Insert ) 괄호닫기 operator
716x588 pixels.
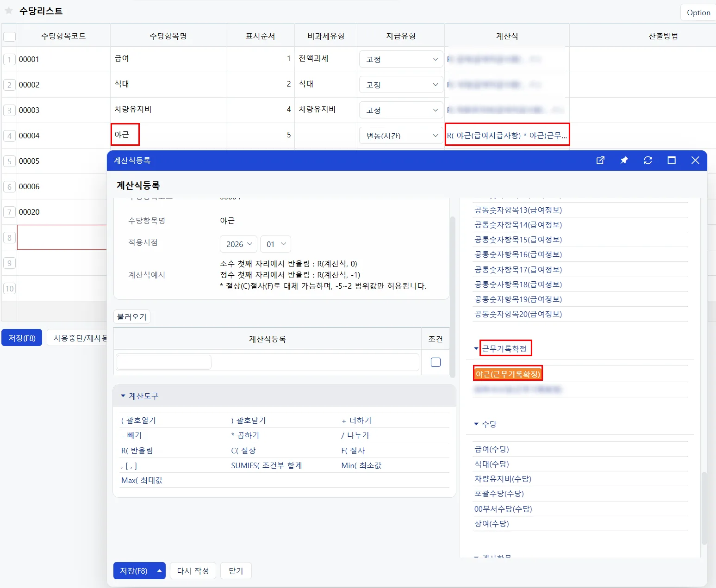[x=249, y=421]
